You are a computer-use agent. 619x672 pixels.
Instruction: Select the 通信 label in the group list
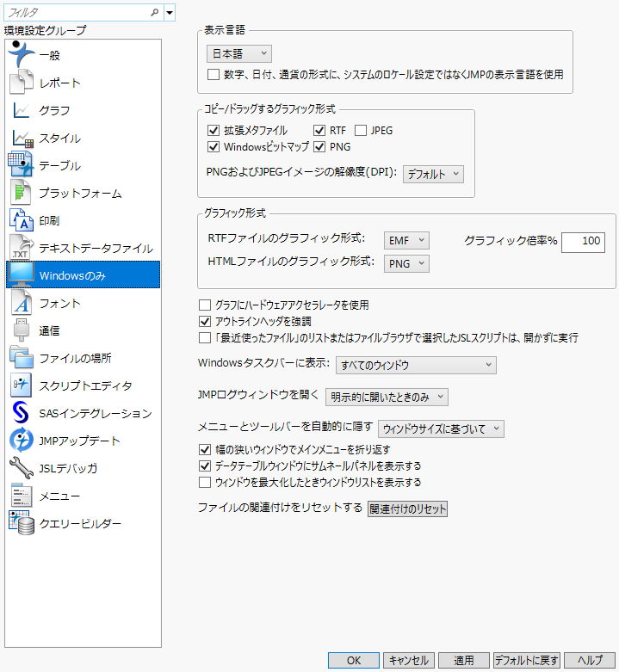49,330
